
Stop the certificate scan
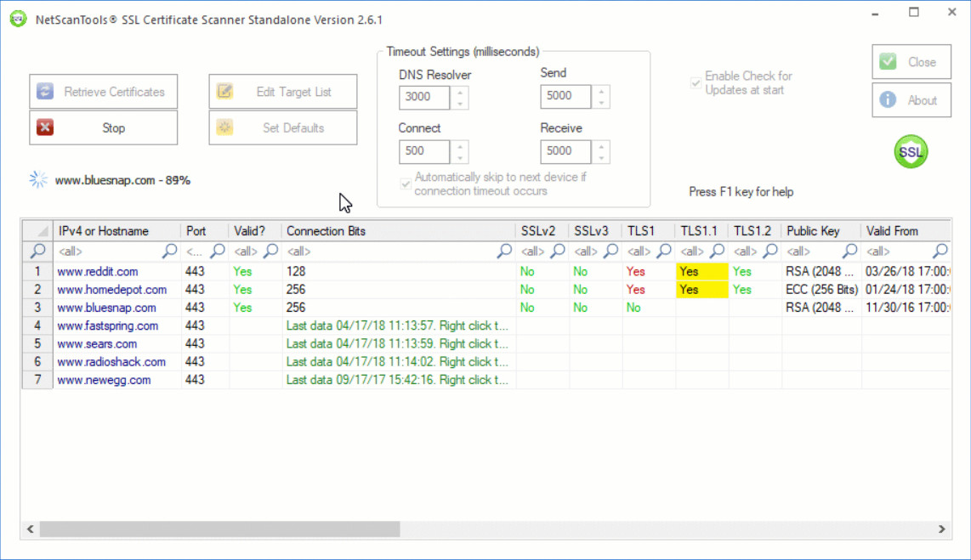point(104,127)
